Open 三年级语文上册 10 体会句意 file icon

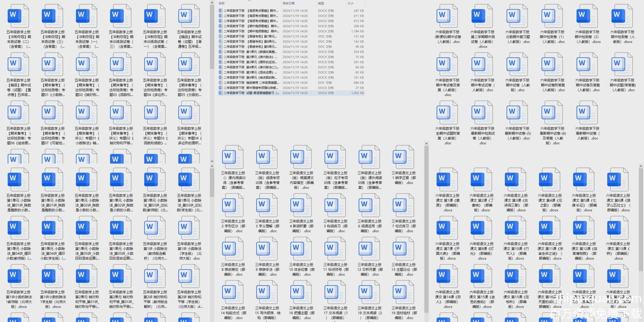[x=301, y=249]
